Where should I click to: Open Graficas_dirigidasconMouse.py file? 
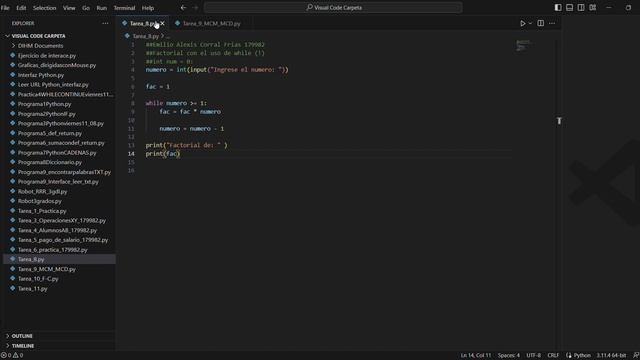(x=57, y=65)
